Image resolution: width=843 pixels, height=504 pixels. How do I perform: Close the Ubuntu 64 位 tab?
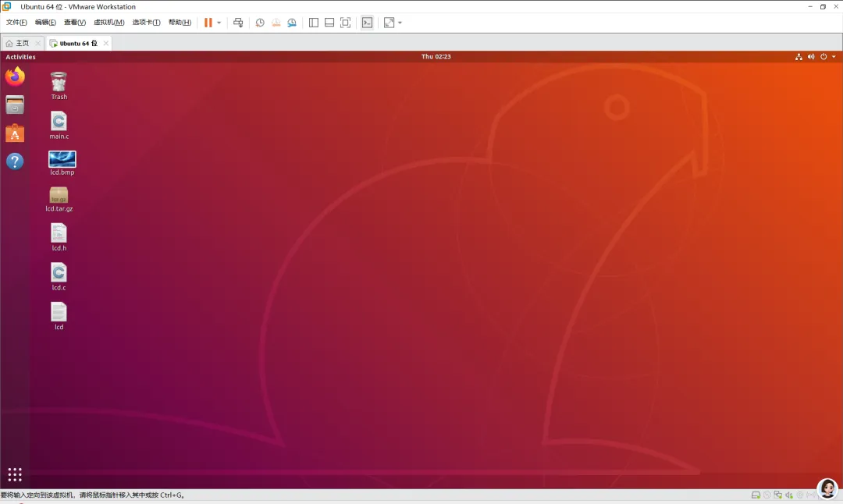[x=106, y=44]
